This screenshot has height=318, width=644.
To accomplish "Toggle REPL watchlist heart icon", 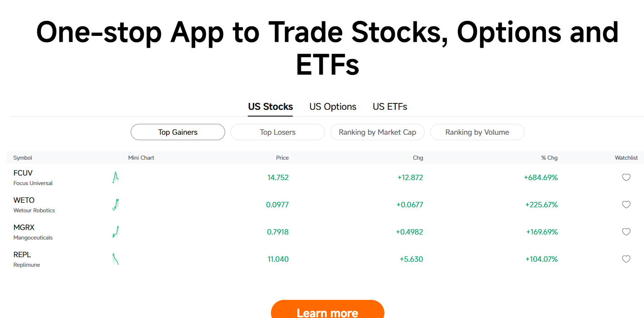I will [x=626, y=259].
